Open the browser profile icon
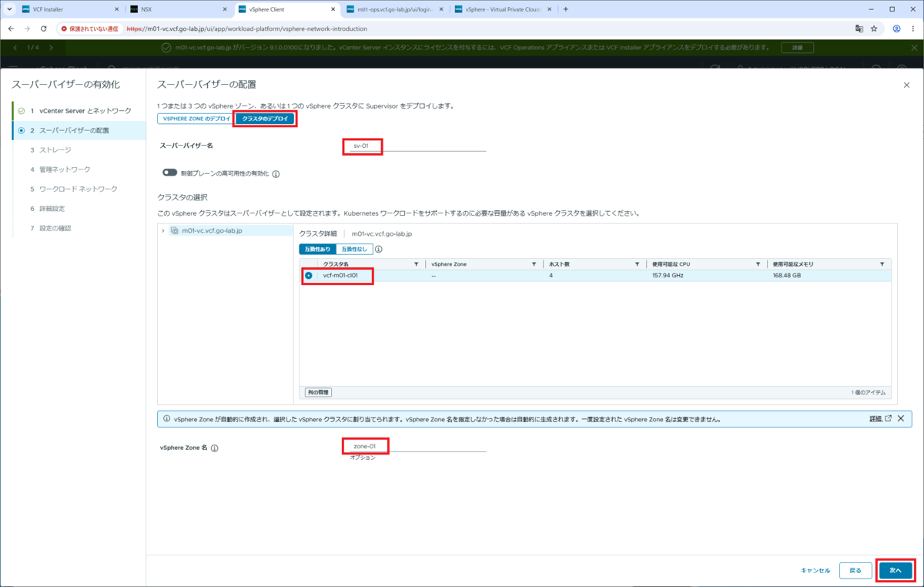The width and height of the screenshot is (924, 587). click(x=897, y=29)
